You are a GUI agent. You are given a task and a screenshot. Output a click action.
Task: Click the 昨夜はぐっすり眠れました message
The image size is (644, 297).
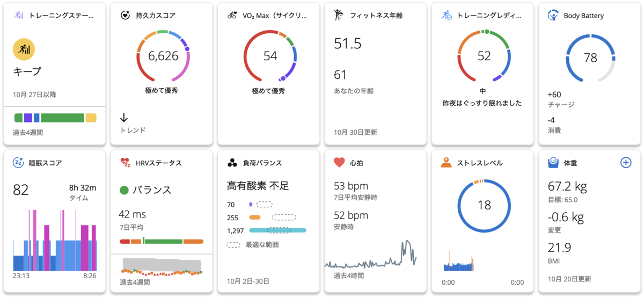tap(482, 103)
